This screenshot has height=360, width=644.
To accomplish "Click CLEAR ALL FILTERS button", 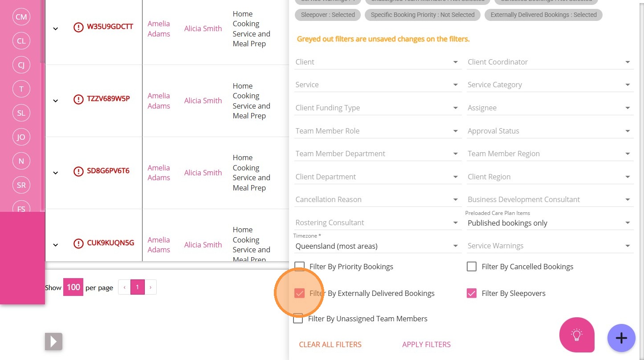I will tap(330, 344).
